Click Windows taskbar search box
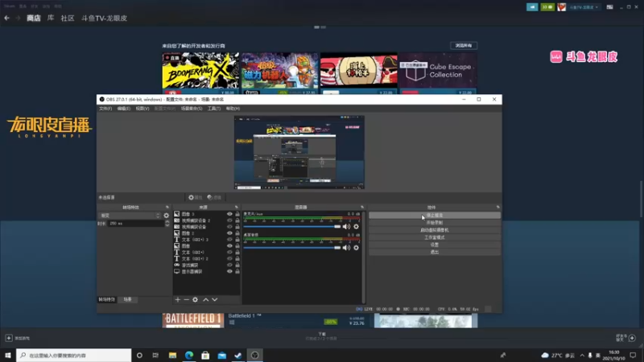This screenshot has width=644, height=362. 74,355
